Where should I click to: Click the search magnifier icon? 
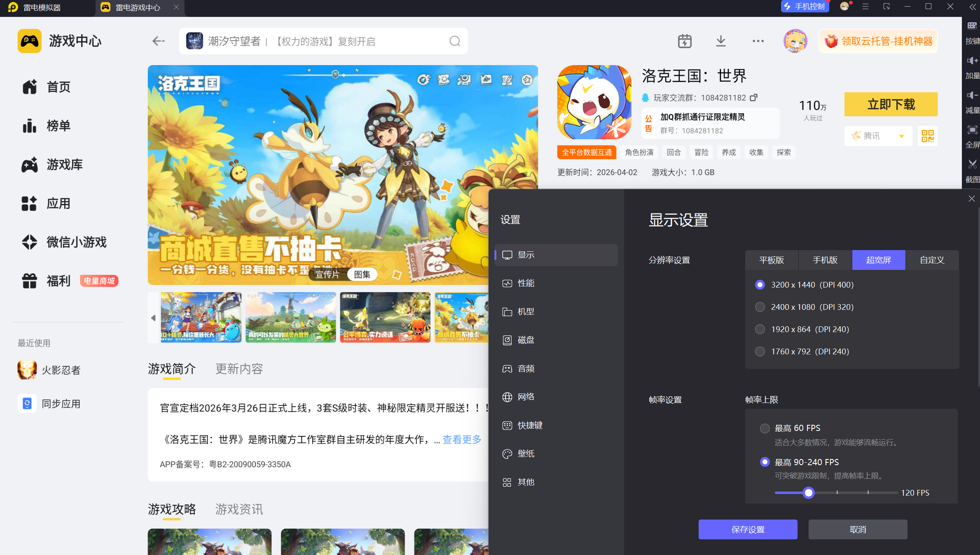coord(454,41)
